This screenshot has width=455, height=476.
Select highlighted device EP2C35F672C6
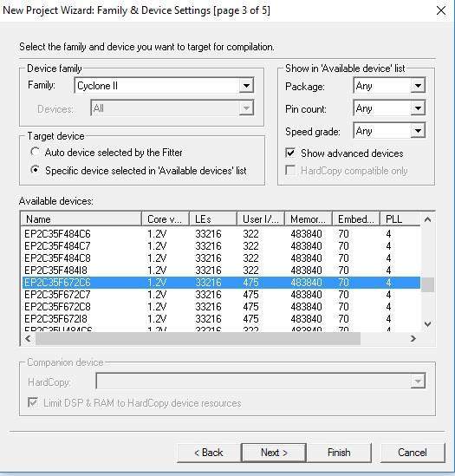[x=221, y=283]
